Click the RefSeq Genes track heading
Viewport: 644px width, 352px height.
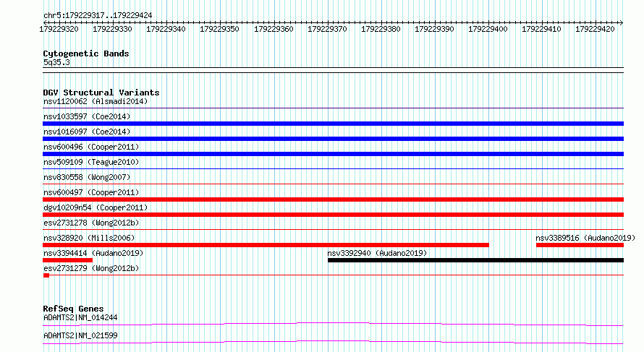point(73,309)
